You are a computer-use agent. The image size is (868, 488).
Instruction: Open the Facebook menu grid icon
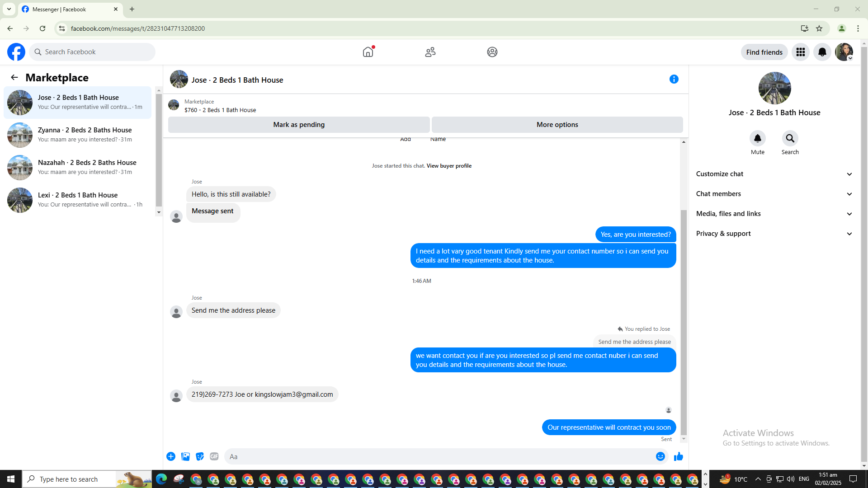(800, 52)
